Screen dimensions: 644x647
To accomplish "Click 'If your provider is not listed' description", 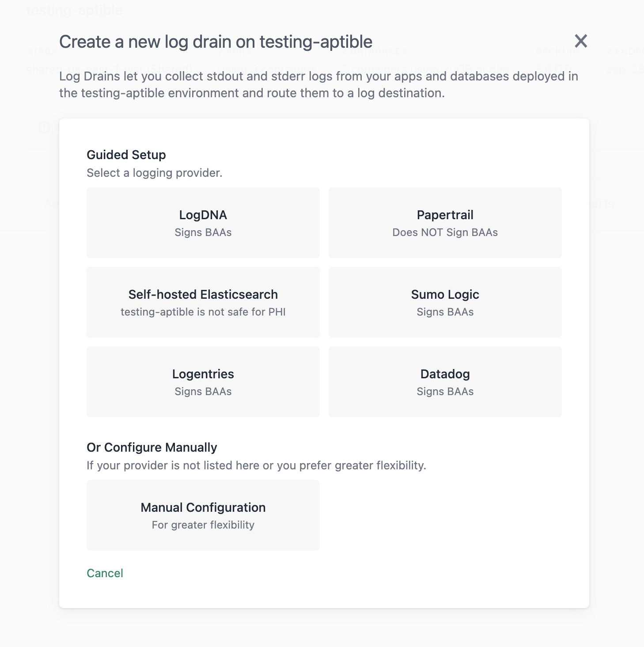I will click(x=257, y=465).
